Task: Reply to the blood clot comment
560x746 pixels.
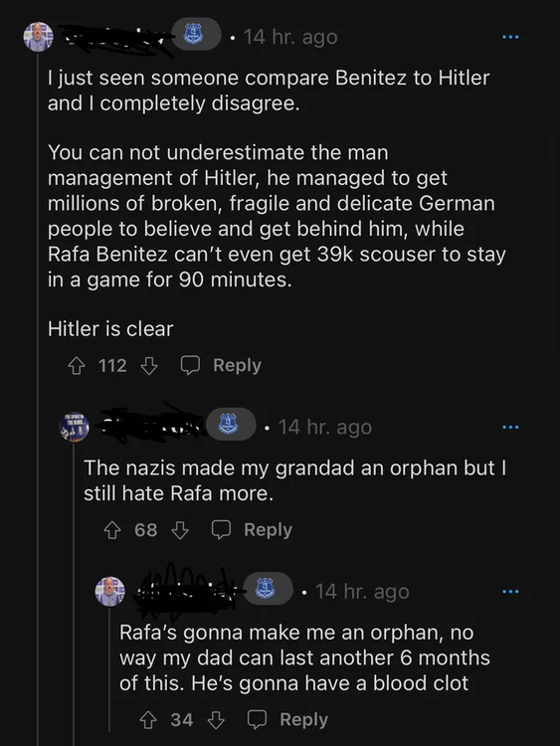Action: click(288, 720)
